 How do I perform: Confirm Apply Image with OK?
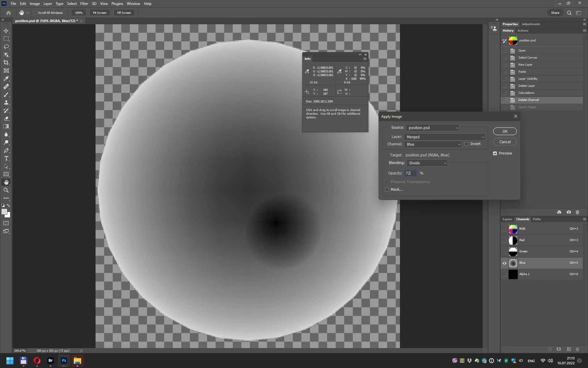505,131
